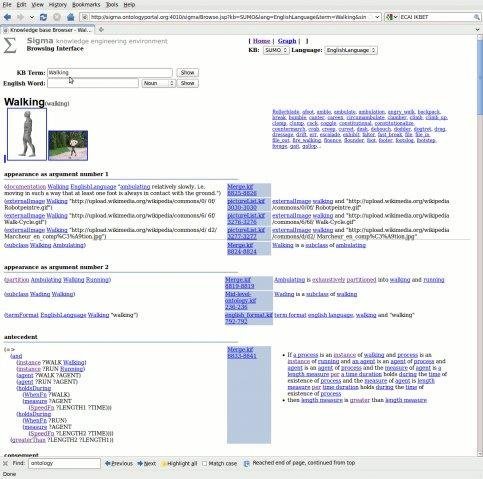Viewport: 483px width, 479px height.
Task: Follow the Graph link in Sigma header
Action: coord(287,41)
